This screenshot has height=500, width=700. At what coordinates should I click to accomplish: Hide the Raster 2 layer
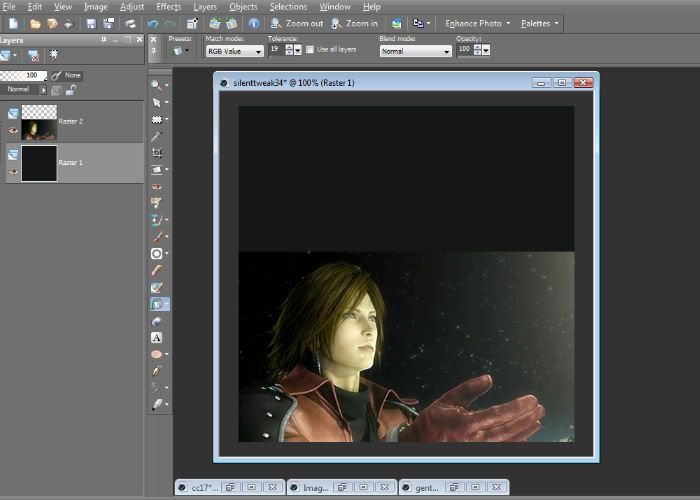13,130
